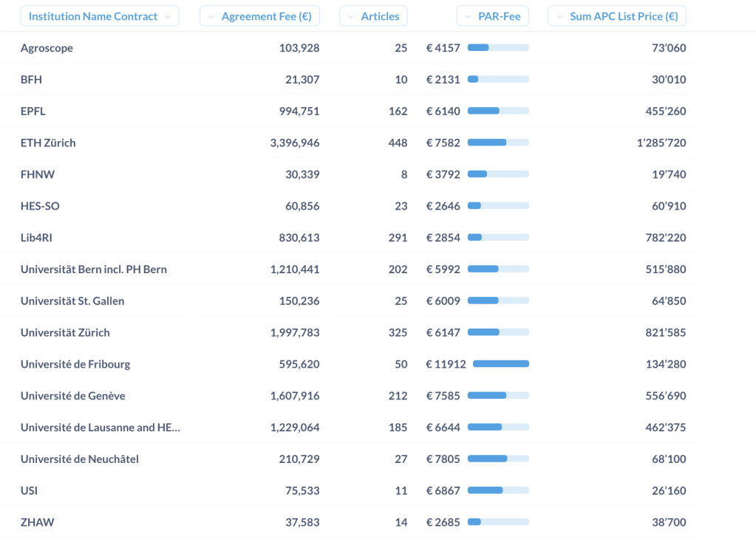Select the PAR-Fee mini bar for Agroscope

click(x=498, y=48)
